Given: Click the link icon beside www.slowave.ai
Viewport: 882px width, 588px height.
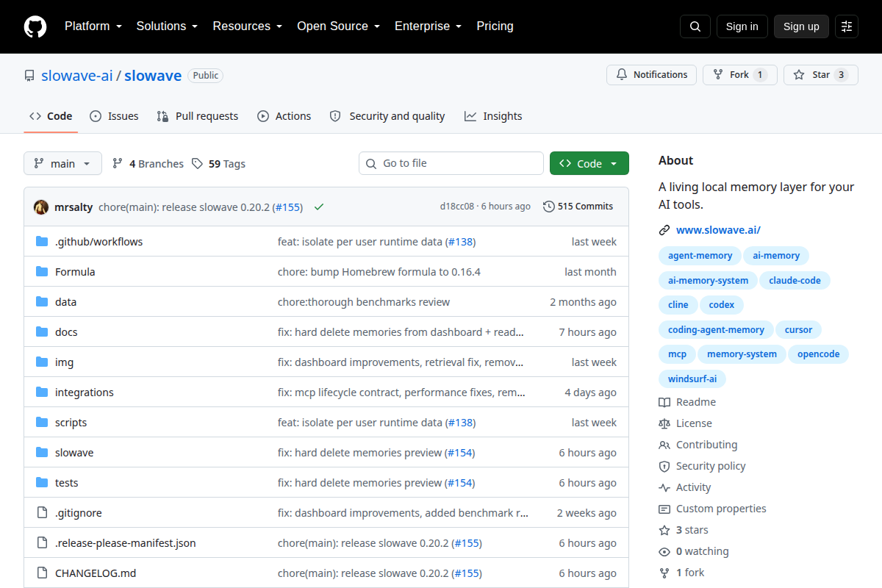Looking at the screenshot, I should [x=664, y=230].
